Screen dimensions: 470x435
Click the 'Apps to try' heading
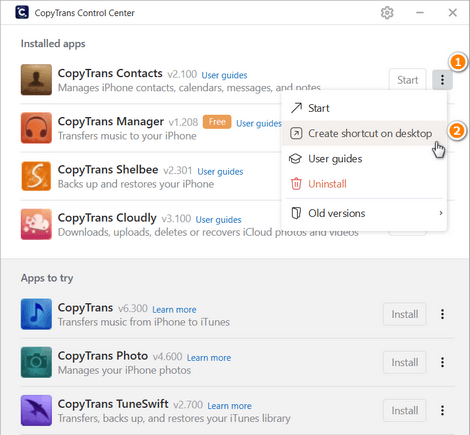pos(47,278)
